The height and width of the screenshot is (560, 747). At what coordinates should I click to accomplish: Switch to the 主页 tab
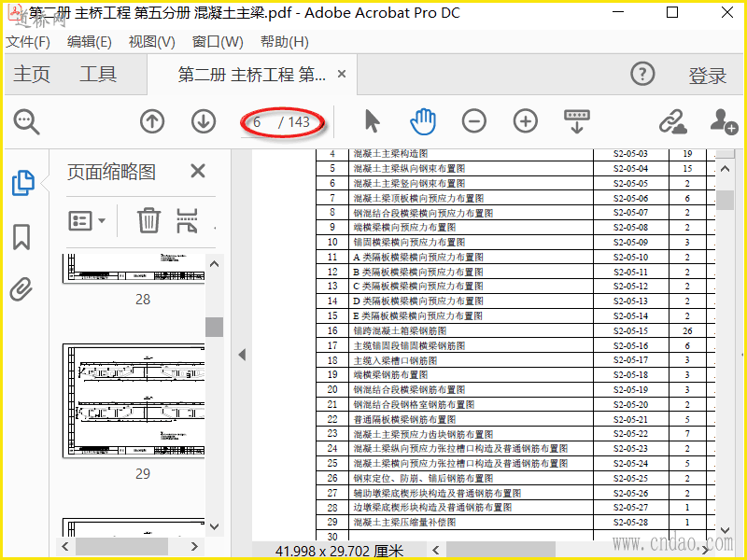(x=32, y=75)
